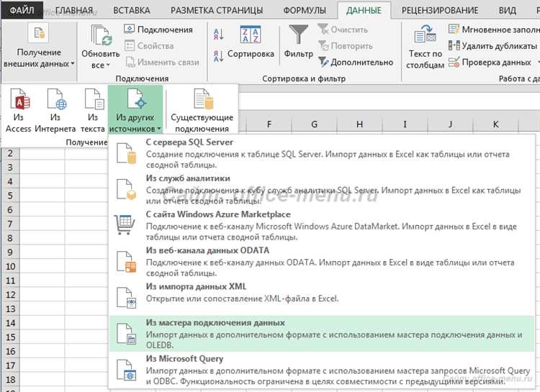Select the ДАННЫЕ tab
The height and width of the screenshot is (392, 540).
[x=364, y=10]
